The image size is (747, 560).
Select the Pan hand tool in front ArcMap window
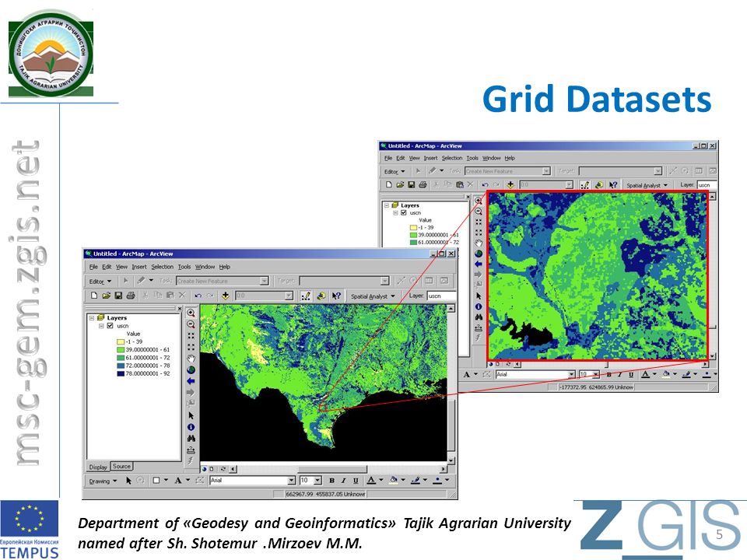tap(191, 359)
